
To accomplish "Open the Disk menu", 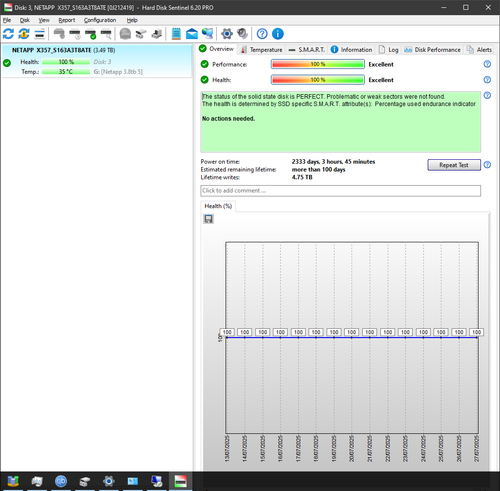I will (x=25, y=20).
